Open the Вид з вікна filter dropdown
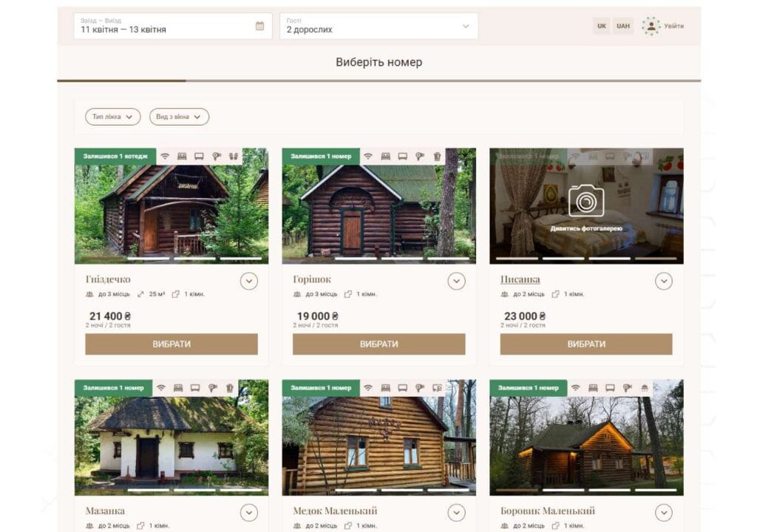This screenshot has height=532, width=757. pos(179,117)
